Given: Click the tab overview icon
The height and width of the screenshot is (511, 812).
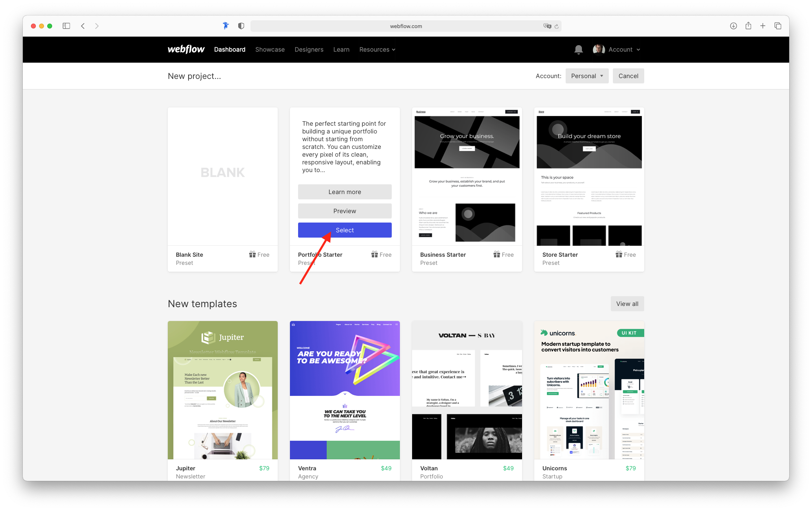Looking at the screenshot, I should 778,26.
